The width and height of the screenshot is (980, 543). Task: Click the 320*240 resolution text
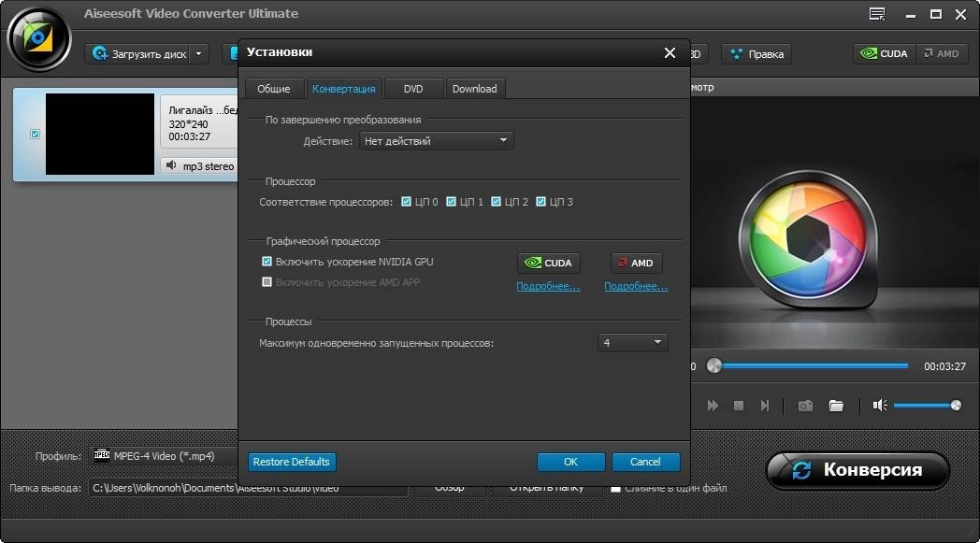pyautogui.click(x=188, y=124)
